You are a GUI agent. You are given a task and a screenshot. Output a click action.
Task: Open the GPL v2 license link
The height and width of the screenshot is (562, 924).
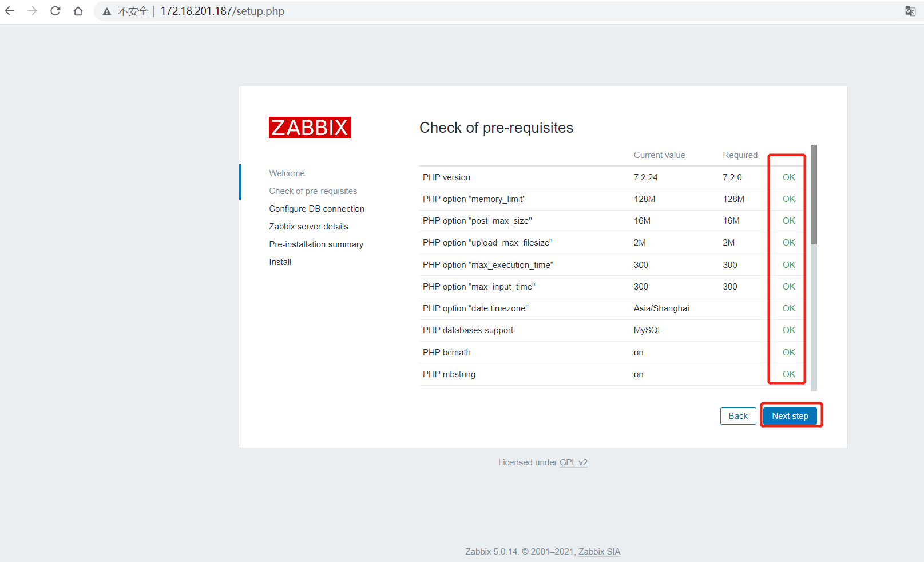[x=573, y=462]
